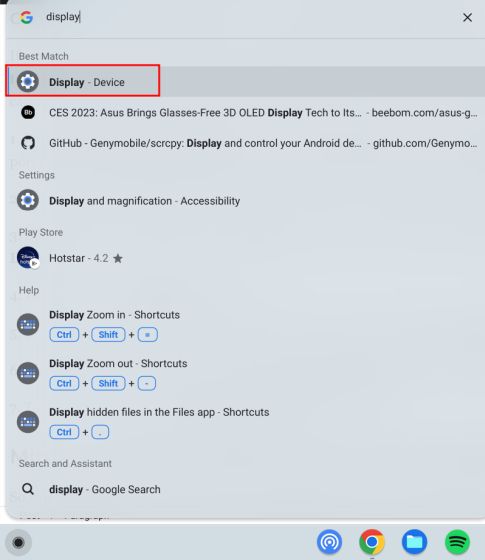
Task: Open the GitHub Genymobile/scrcpy result
Action: pyautogui.click(x=245, y=143)
